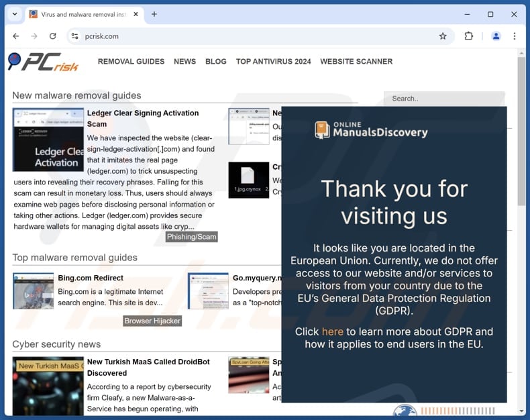Viewport: 530px width, 420px height.
Task: Open the Removal Guides menu
Action: (x=131, y=62)
